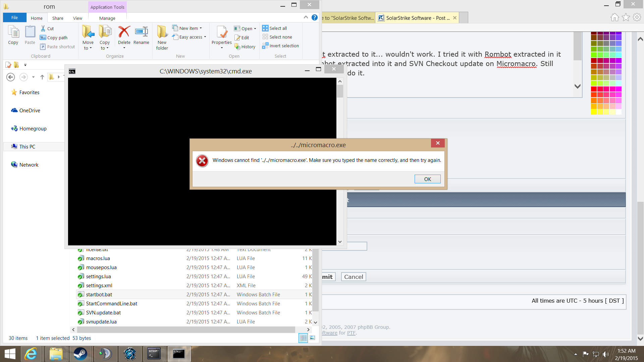
Task: Click the Select all icon
Action: (265, 28)
